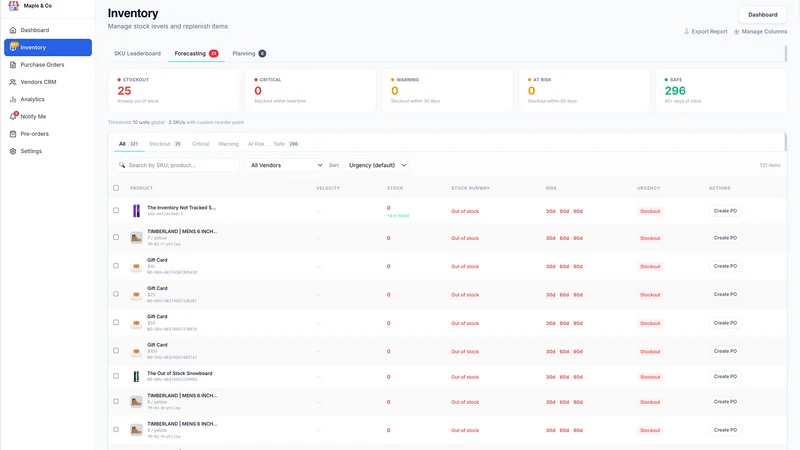Toggle the select-all header checkbox

(116, 188)
